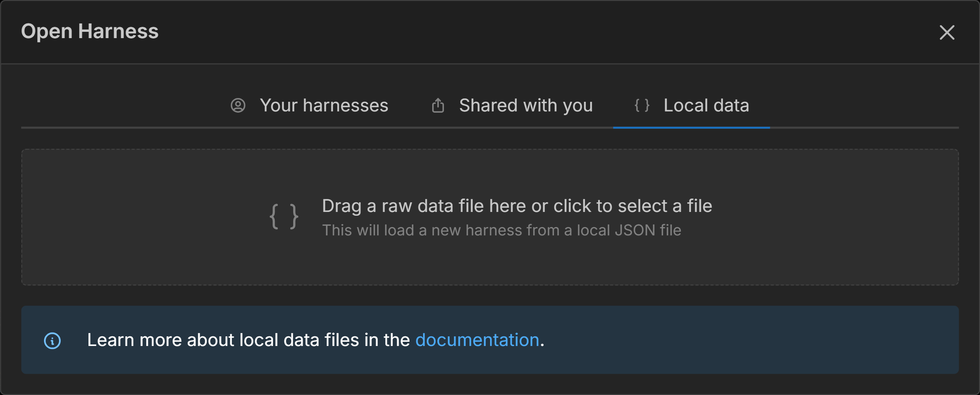Click the 'Learn more about local data files' text
This screenshot has width=980, height=395.
pyautogui.click(x=247, y=340)
